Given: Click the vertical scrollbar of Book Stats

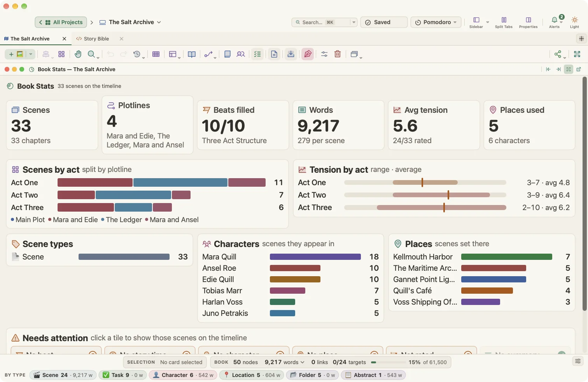Looking at the screenshot, I should tap(584, 194).
